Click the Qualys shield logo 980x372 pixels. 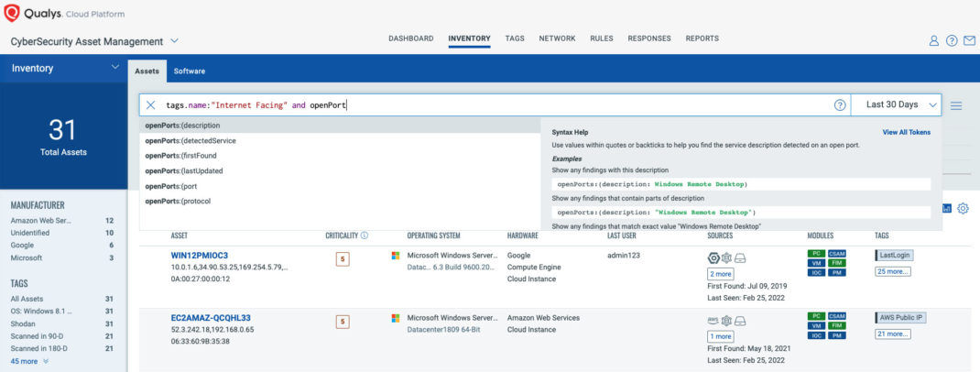coord(12,13)
